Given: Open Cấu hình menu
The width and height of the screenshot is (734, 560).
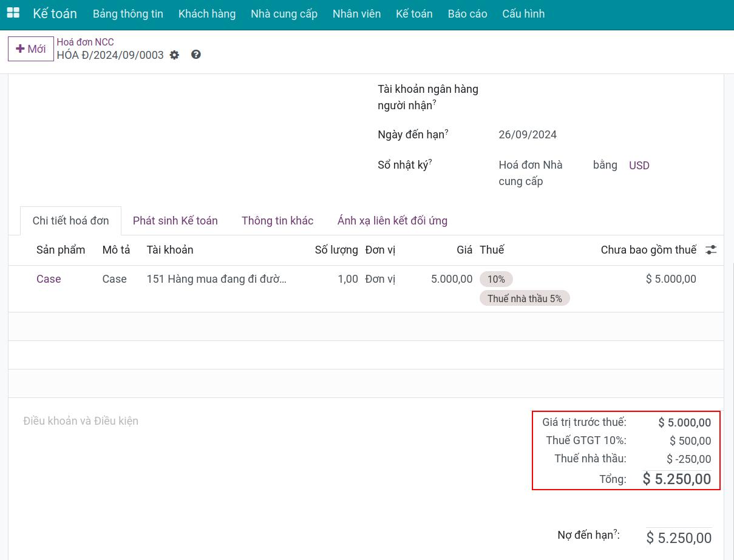Looking at the screenshot, I should point(523,14).
